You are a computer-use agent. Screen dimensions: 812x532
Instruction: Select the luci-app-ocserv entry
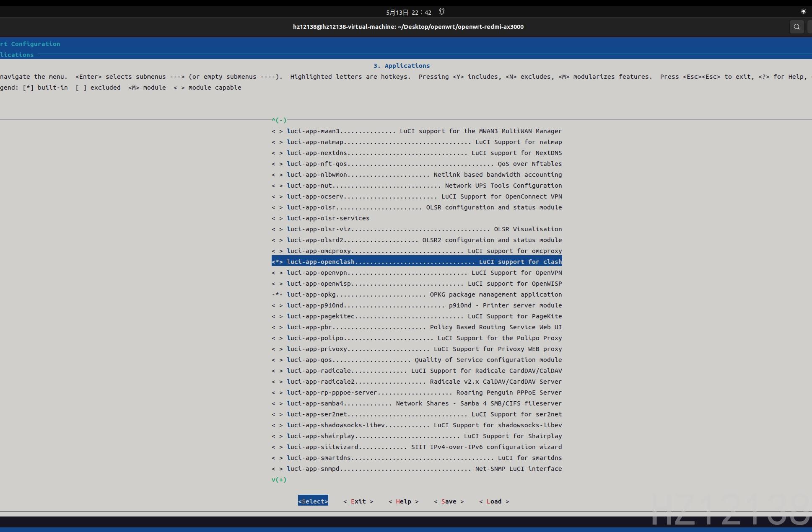[x=417, y=196]
